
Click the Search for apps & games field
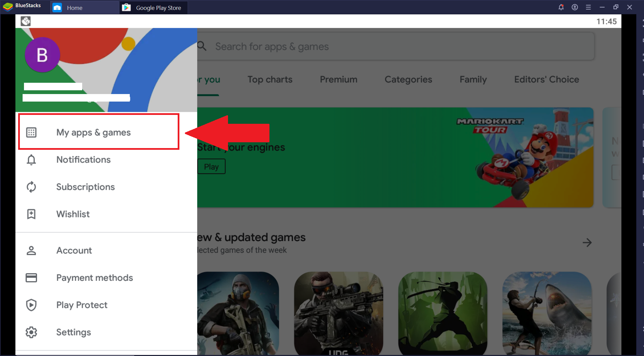395,46
